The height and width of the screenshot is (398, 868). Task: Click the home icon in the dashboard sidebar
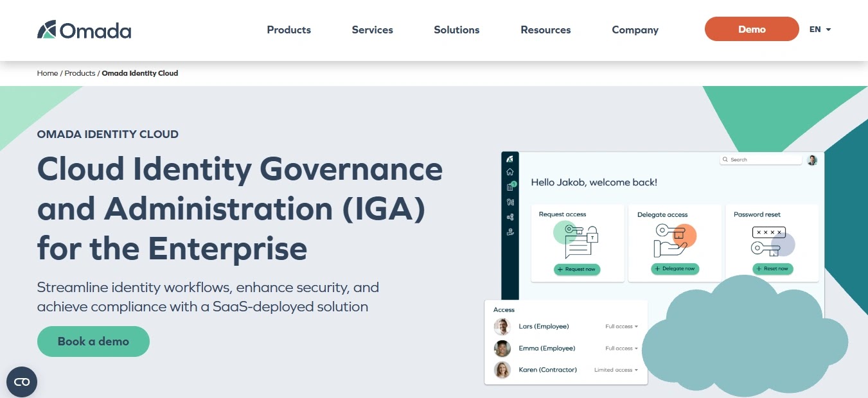tap(510, 172)
